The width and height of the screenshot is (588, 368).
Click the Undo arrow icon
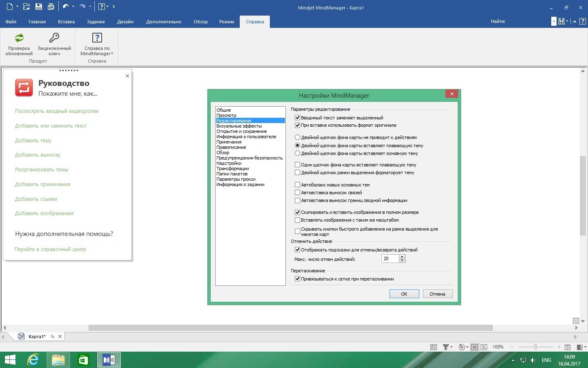point(66,7)
